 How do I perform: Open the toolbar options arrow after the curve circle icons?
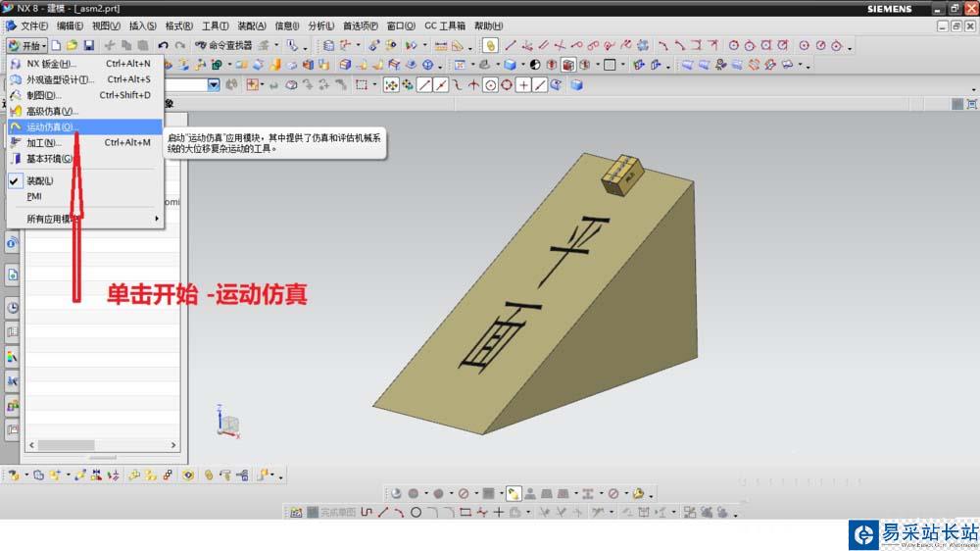click(850, 47)
